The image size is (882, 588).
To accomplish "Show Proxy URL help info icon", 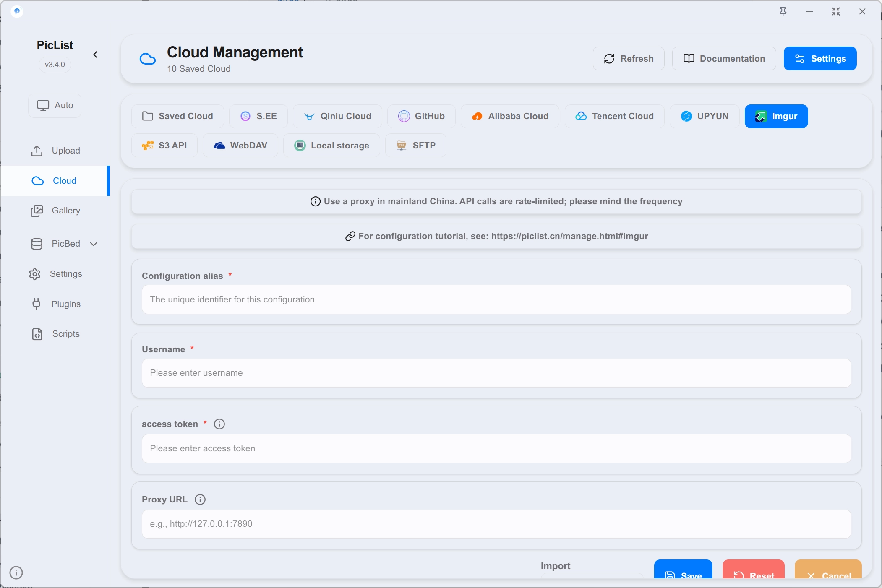I will (x=200, y=500).
